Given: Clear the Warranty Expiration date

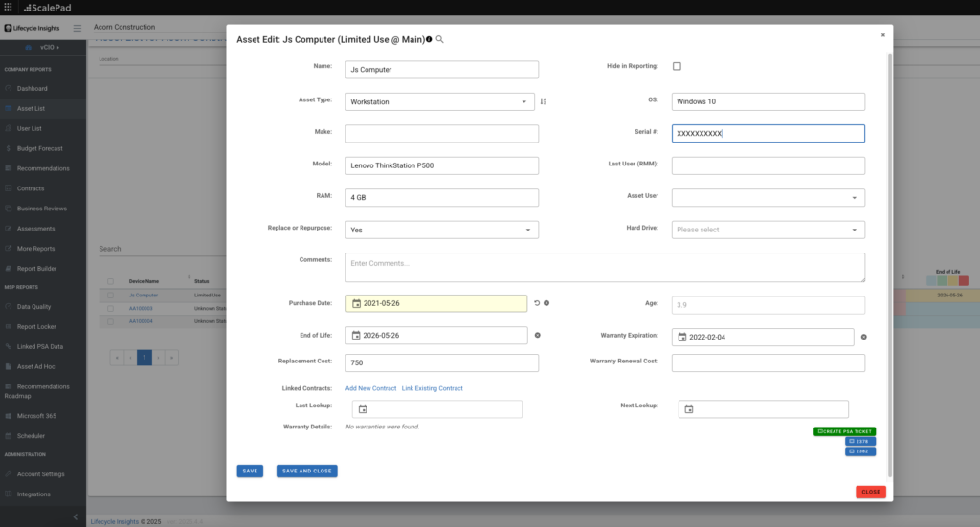Looking at the screenshot, I should [x=864, y=338].
